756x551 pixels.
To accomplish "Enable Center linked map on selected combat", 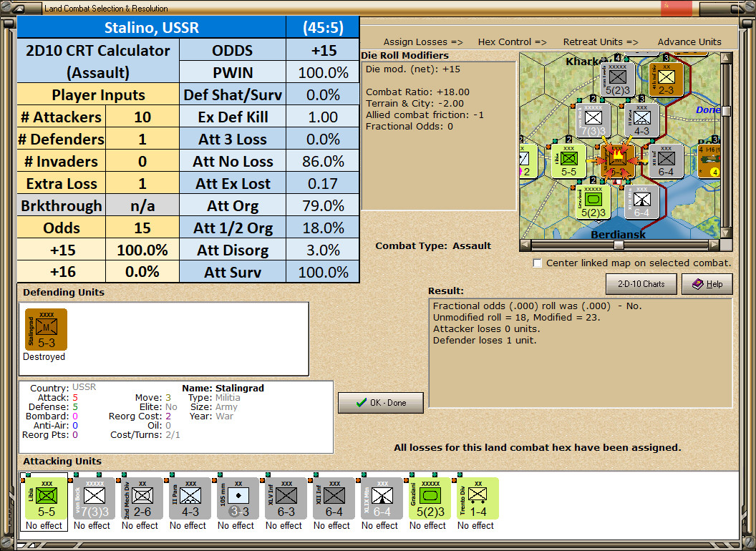I will (538, 263).
